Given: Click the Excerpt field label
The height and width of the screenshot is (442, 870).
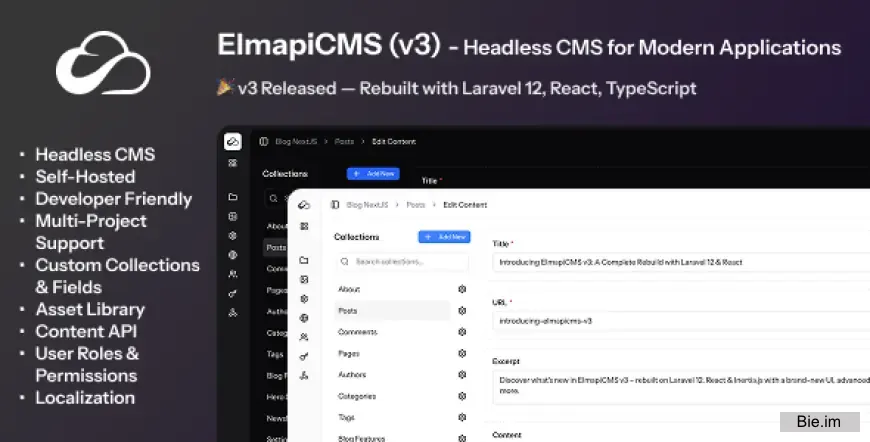Looking at the screenshot, I should (x=505, y=361).
